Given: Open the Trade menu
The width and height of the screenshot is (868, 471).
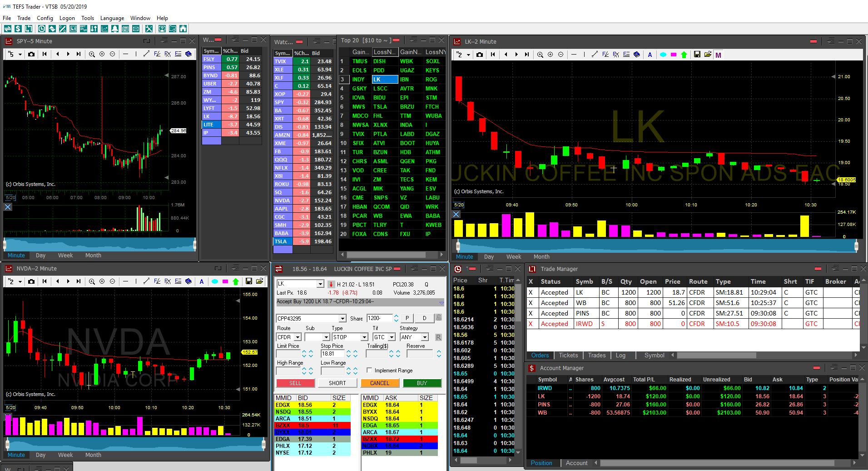Looking at the screenshot, I should (x=24, y=18).
